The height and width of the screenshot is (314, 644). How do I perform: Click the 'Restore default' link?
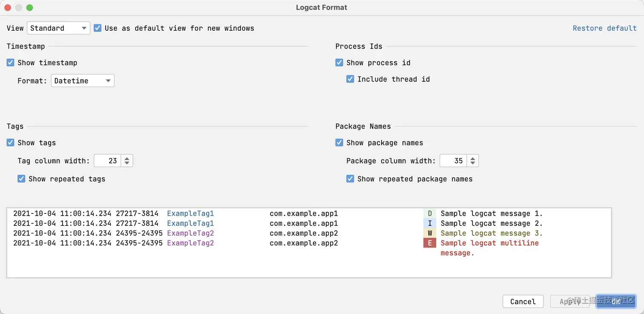(x=604, y=28)
